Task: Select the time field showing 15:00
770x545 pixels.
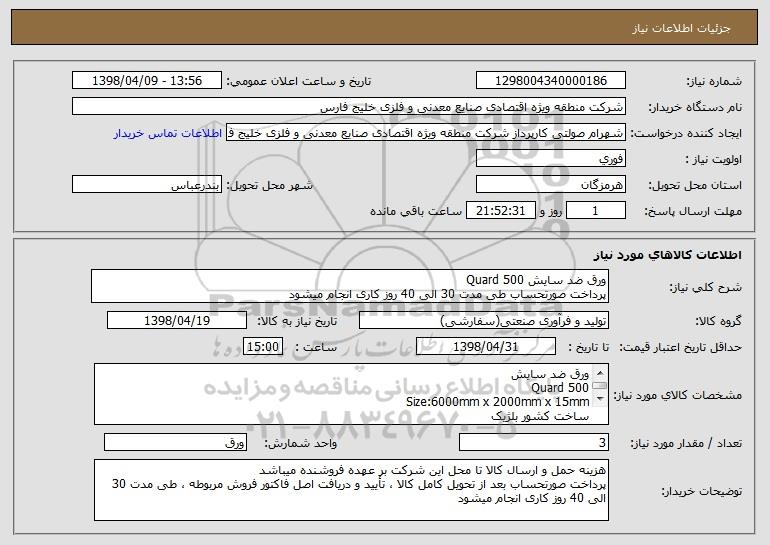Action: point(263,346)
